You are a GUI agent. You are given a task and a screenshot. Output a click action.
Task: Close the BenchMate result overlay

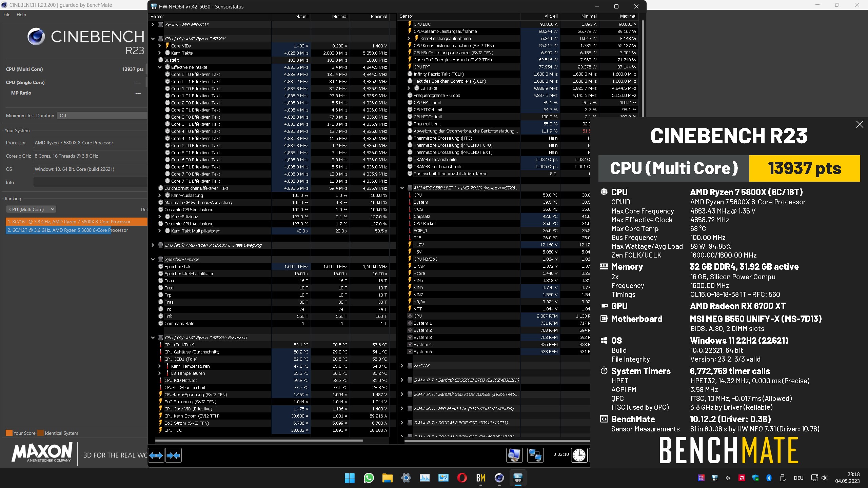(x=860, y=124)
